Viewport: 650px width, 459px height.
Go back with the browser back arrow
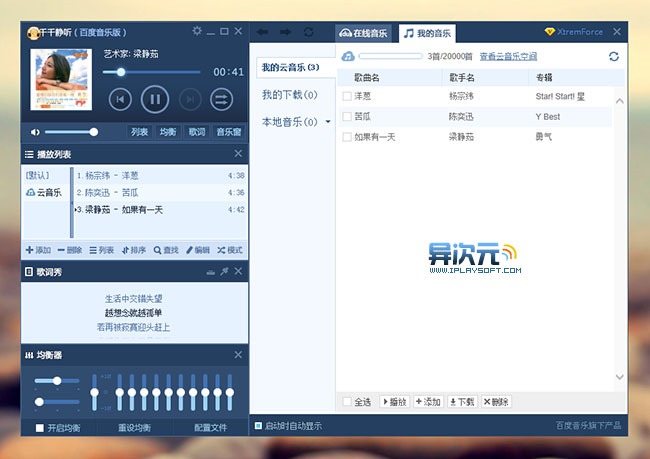point(262,32)
